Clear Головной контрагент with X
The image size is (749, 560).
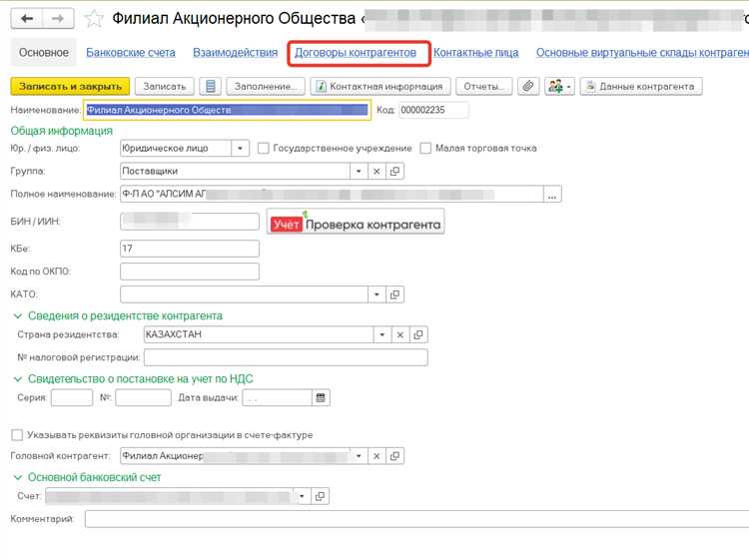[376, 456]
